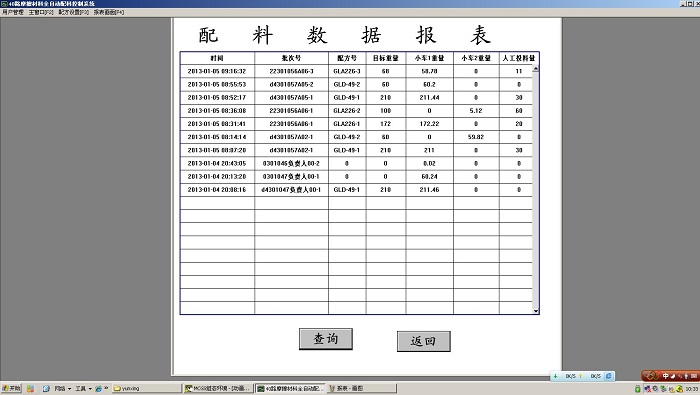Click the cart 1 weight value 172.22
Viewport: 700px width, 395px height.
429,124
